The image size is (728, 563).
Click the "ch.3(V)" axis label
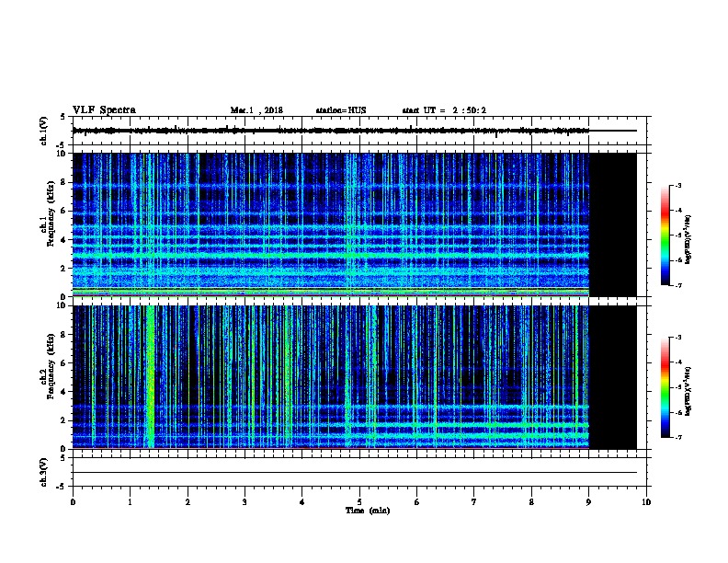[43, 472]
